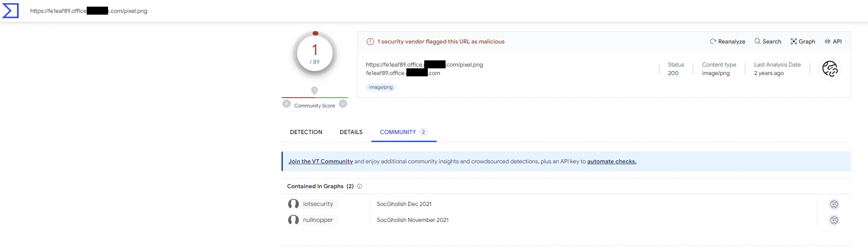Click the full pixel.png URL text
868x249 pixels.
pos(424,65)
